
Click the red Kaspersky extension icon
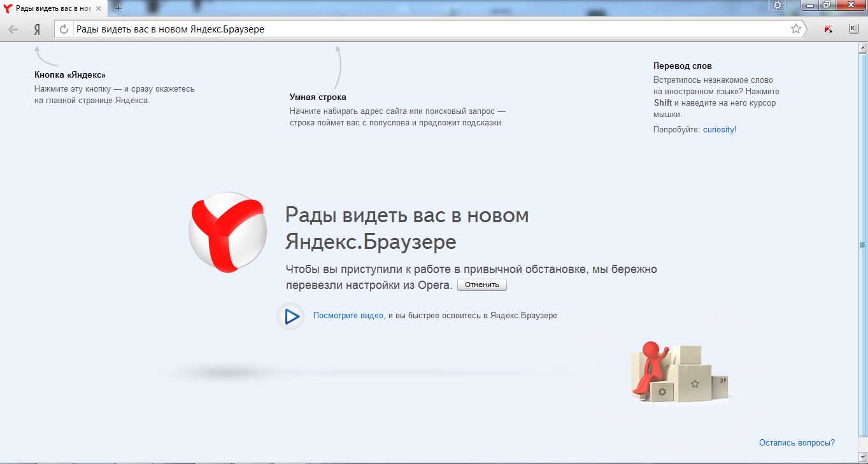(x=829, y=29)
